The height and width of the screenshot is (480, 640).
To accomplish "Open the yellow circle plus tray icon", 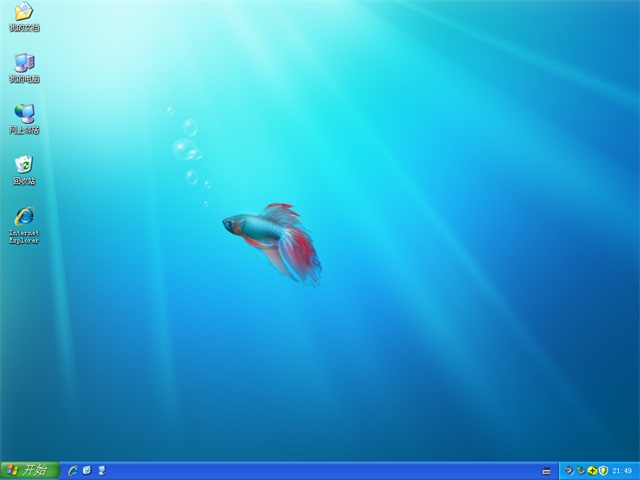I will point(592,470).
